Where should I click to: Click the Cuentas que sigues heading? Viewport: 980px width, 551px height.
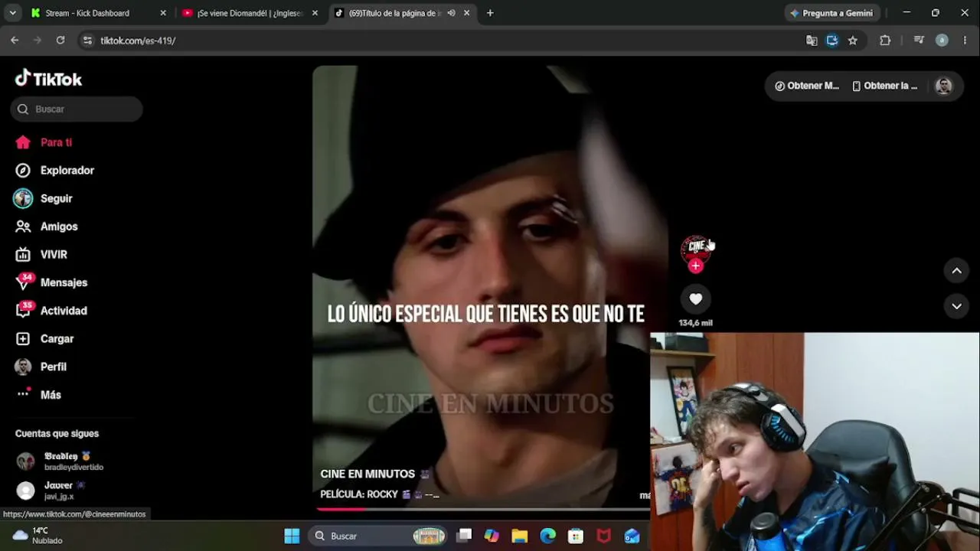[57, 434]
